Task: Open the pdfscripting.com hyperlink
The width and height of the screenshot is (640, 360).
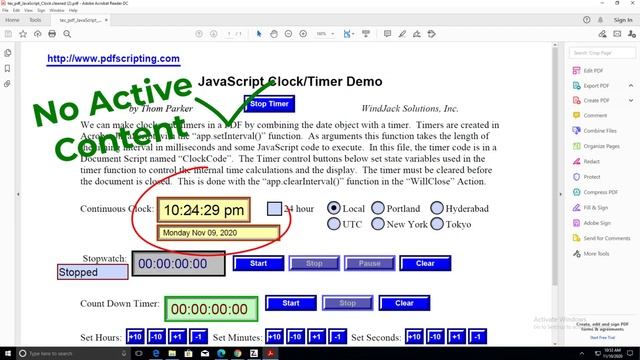Action: pos(113,59)
